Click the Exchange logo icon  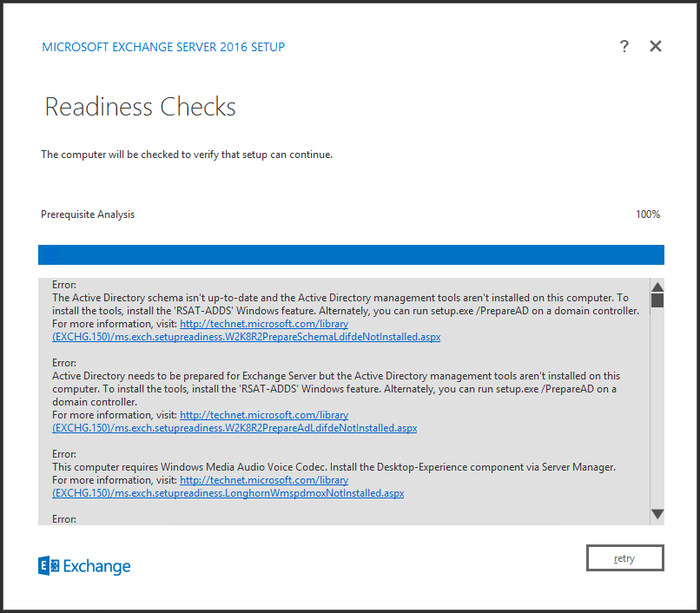point(49,565)
